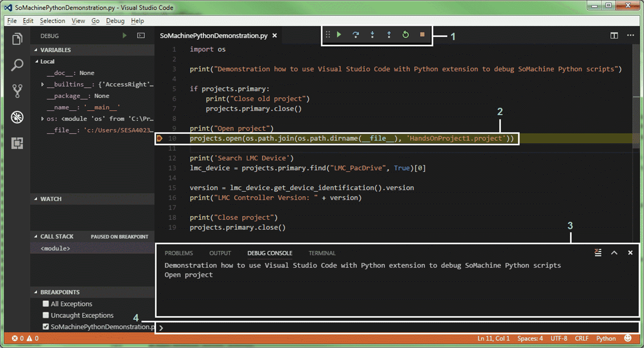
Task: Click the Step Into debug icon
Action: (x=372, y=35)
